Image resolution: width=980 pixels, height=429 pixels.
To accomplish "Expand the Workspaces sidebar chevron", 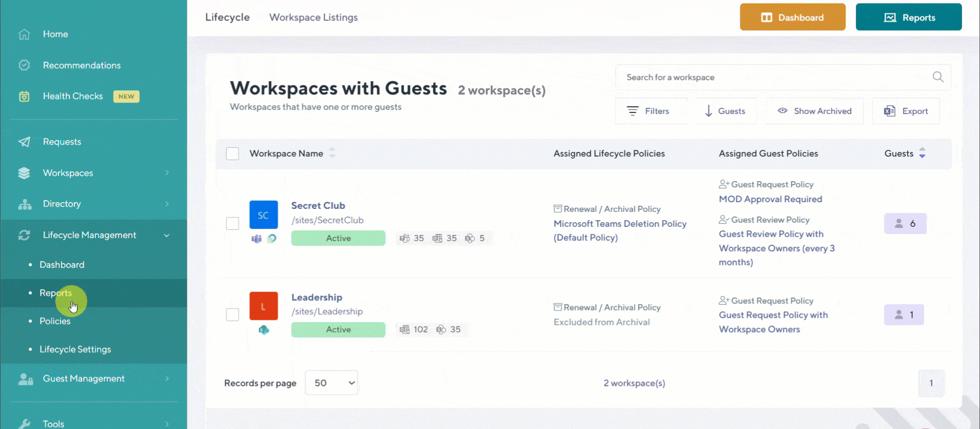I will point(167,173).
